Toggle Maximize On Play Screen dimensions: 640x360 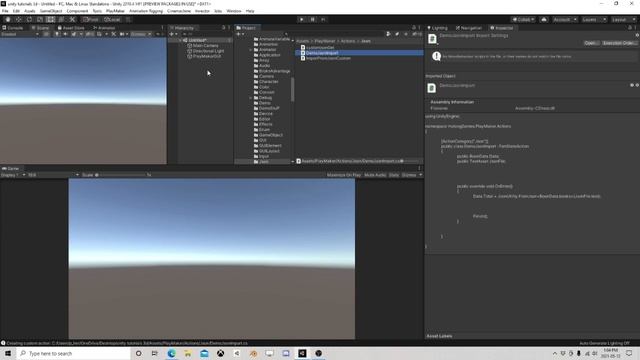(x=344, y=175)
